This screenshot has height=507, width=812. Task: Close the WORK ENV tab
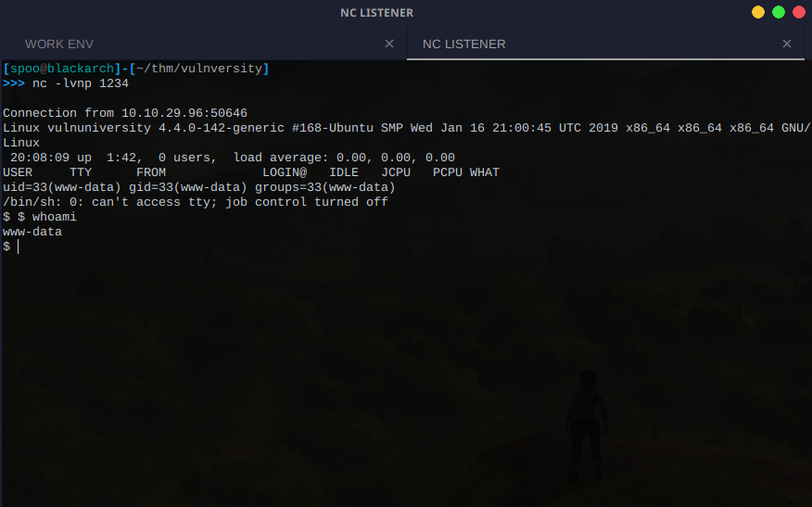pyautogui.click(x=389, y=44)
